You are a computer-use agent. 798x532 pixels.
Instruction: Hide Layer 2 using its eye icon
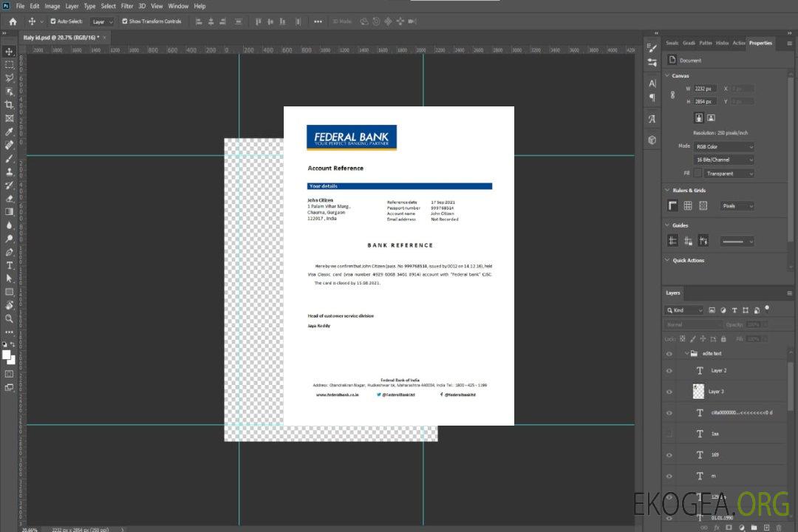(x=669, y=371)
